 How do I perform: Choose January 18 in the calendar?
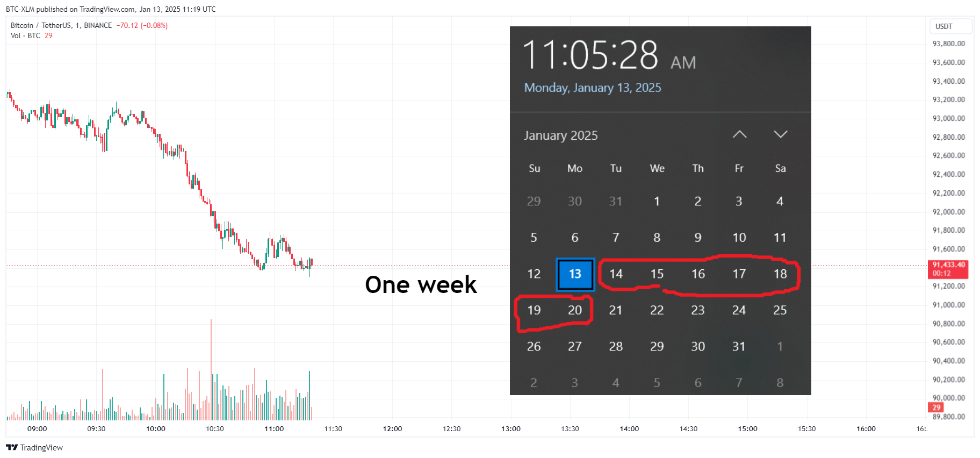780,274
